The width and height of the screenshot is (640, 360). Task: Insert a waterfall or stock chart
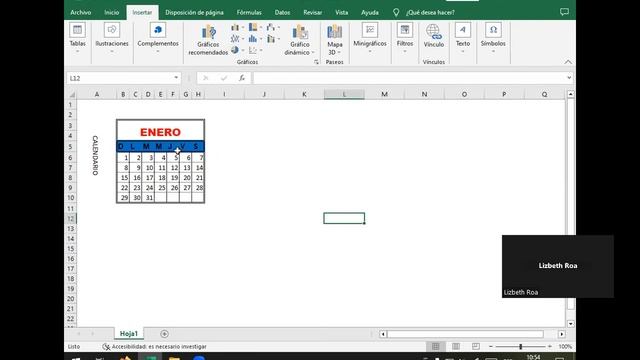pos(271,27)
